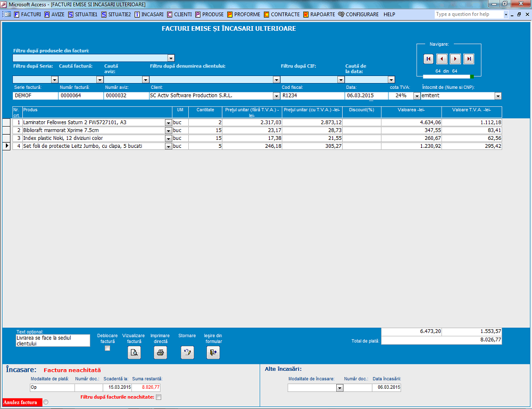Screen dimensions: 532x409
Task: Click the Data field 06.03.2015
Action: (367, 96)
